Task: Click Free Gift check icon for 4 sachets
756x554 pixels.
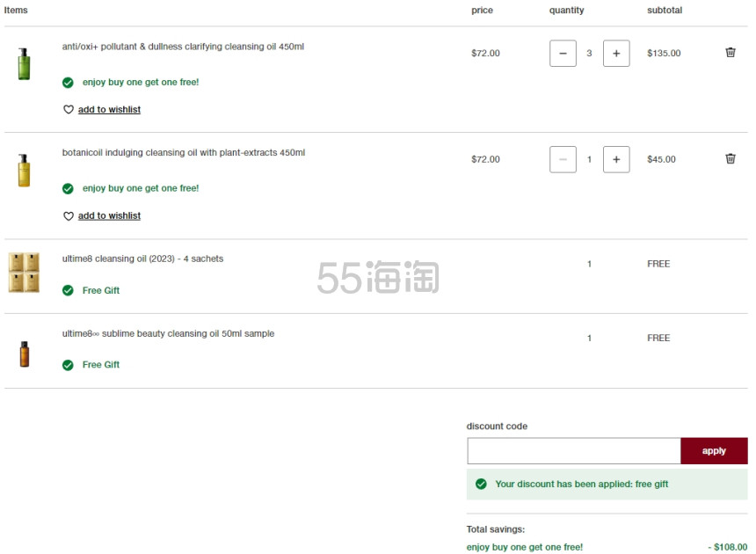Action: [x=68, y=290]
